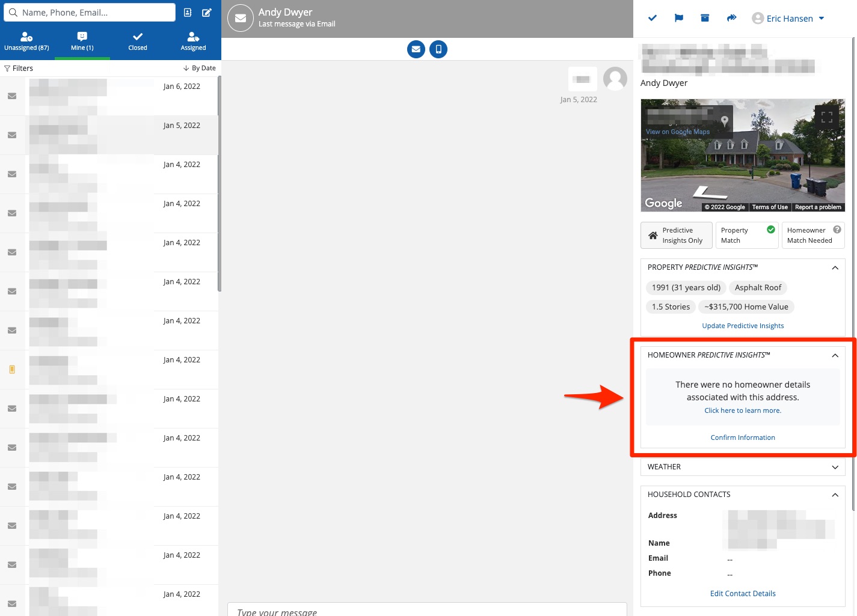This screenshot has height=616, width=857.
Task: Flag this conversation
Action: click(x=679, y=18)
